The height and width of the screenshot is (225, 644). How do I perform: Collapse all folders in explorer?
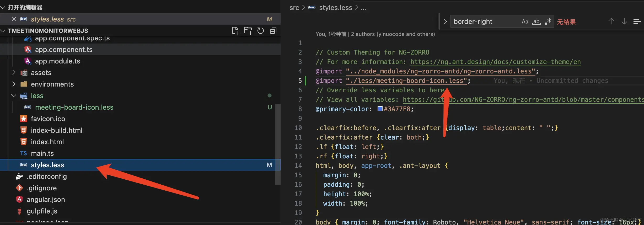pyautogui.click(x=273, y=31)
